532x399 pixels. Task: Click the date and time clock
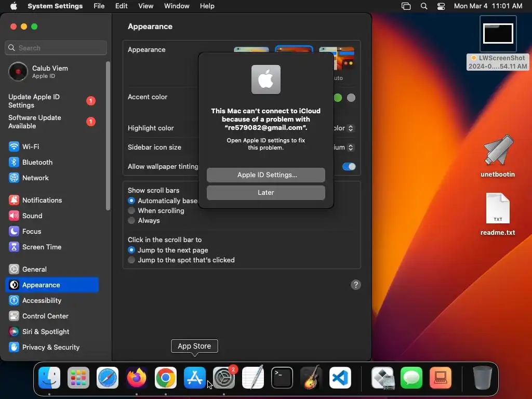[x=488, y=6]
